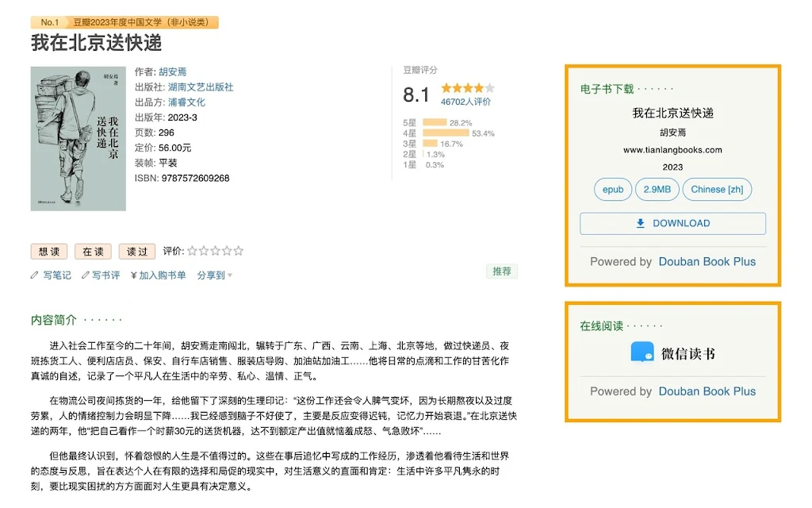Mark book as 想读
The height and width of the screenshot is (508, 812).
click(x=49, y=252)
